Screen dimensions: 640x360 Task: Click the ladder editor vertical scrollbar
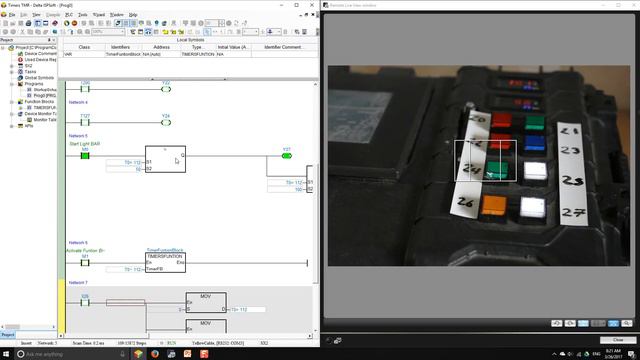[x=315, y=207]
